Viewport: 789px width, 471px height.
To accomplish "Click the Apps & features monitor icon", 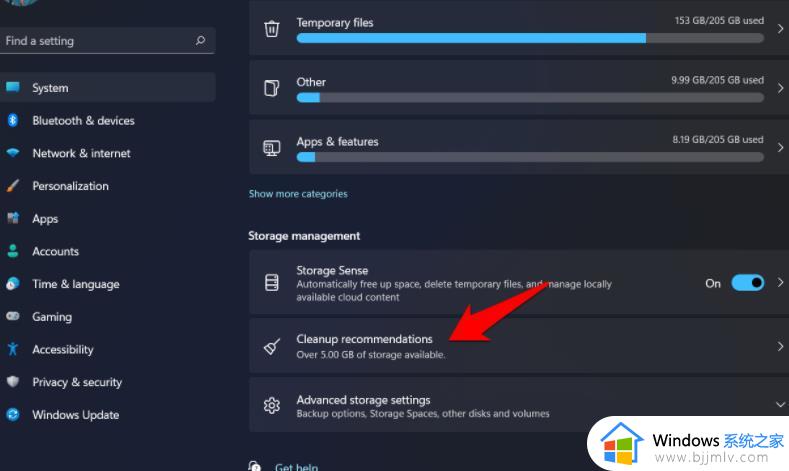I will point(272,147).
